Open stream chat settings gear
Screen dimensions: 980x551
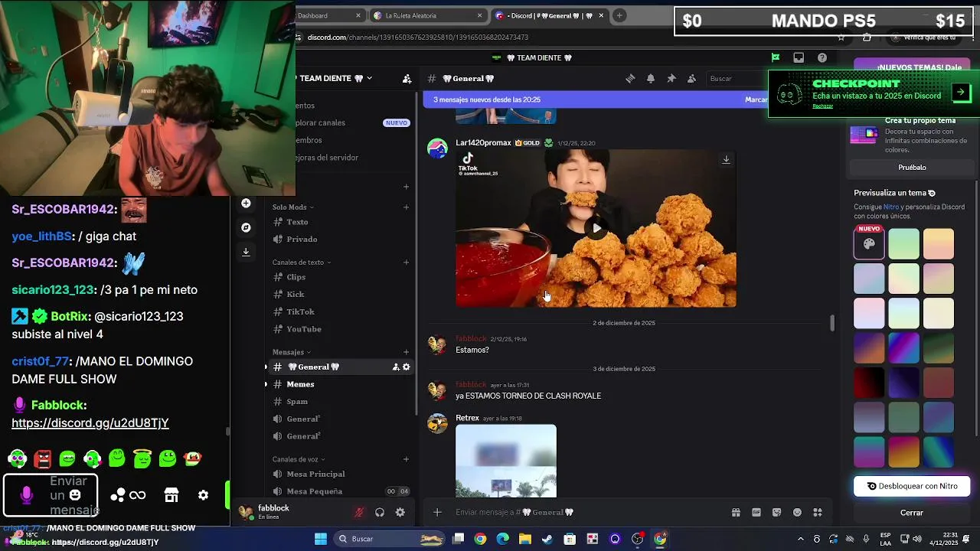pyautogui.click(x=203, y=495)
